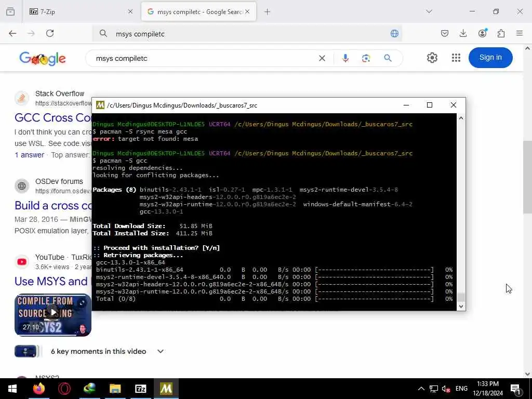Open the network tray icon
Viewport: 532px width, 399px height.
click(x=433, y=389)
